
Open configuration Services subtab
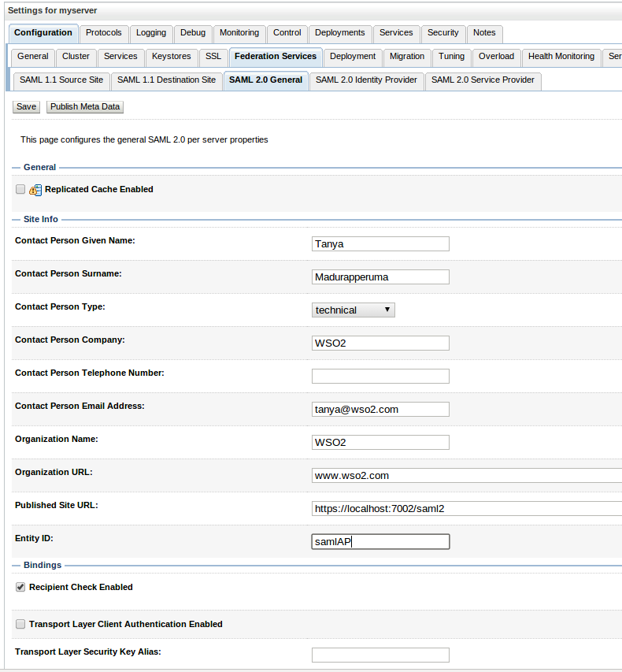point(120,57)
